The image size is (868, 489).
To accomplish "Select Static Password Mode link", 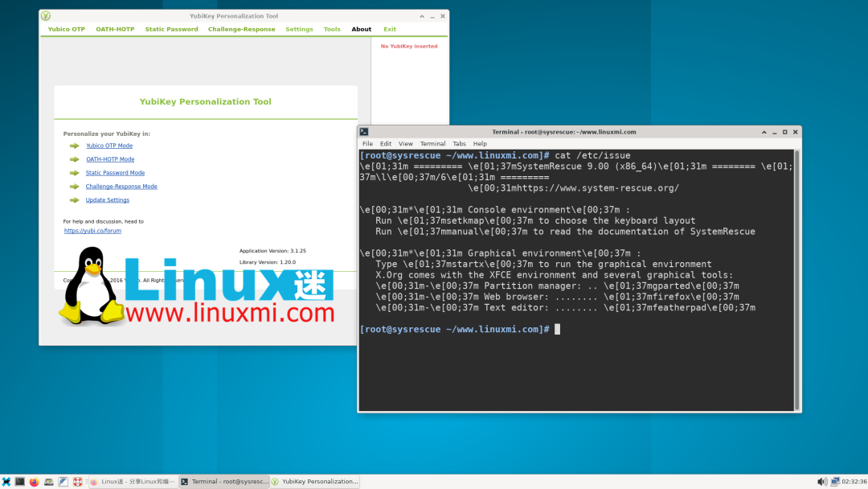I will [115, 172].
